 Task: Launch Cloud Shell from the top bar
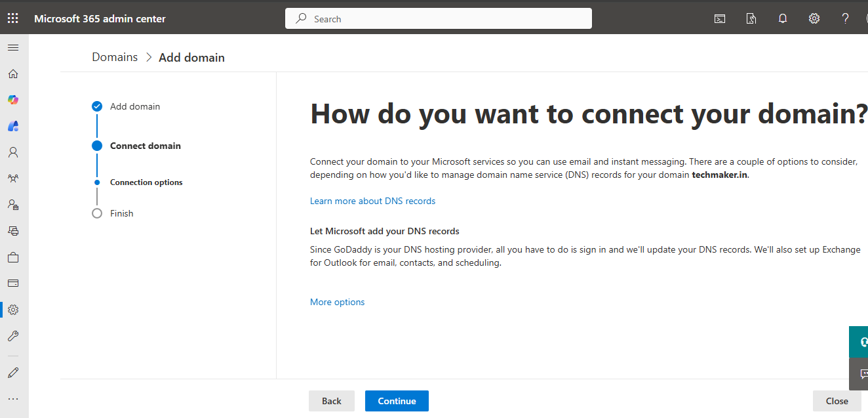click(x=720, y=18)
